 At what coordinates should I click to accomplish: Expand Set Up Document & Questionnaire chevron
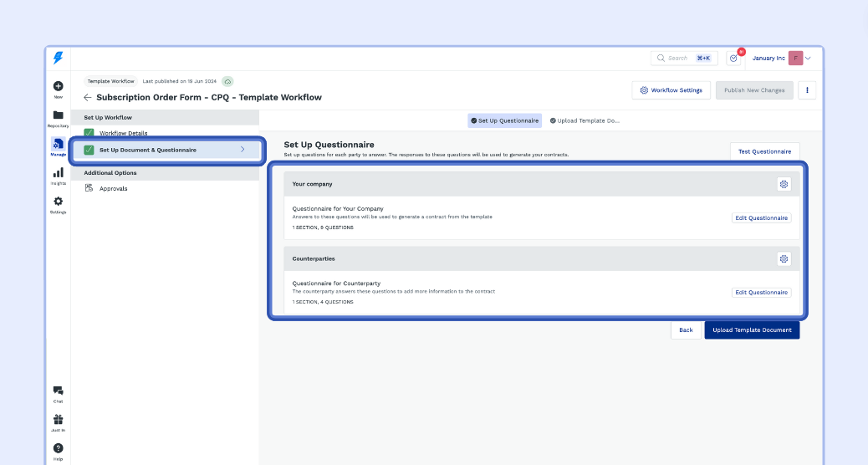coord(243,150)
